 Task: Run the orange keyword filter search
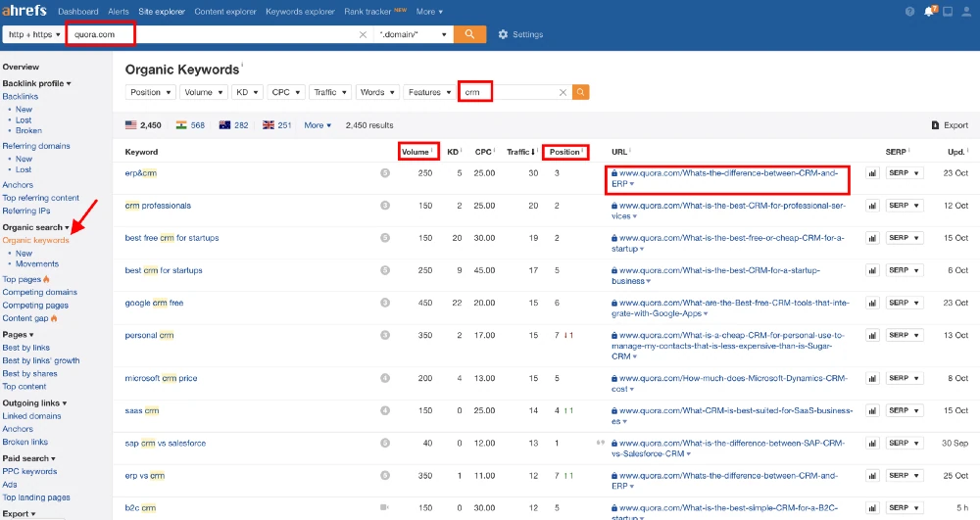pyautogui.click(x=580, y=92)
